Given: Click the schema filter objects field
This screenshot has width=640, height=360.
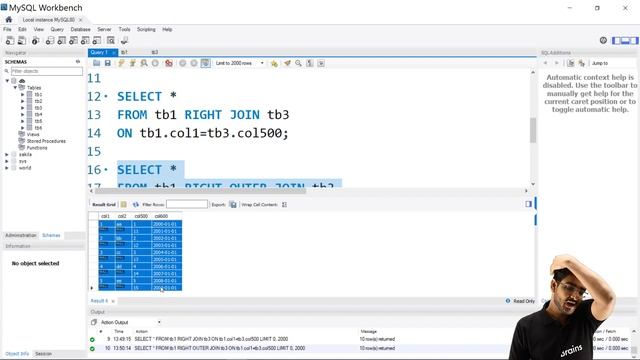Looking at the screenshot, I should coord(47,71).
